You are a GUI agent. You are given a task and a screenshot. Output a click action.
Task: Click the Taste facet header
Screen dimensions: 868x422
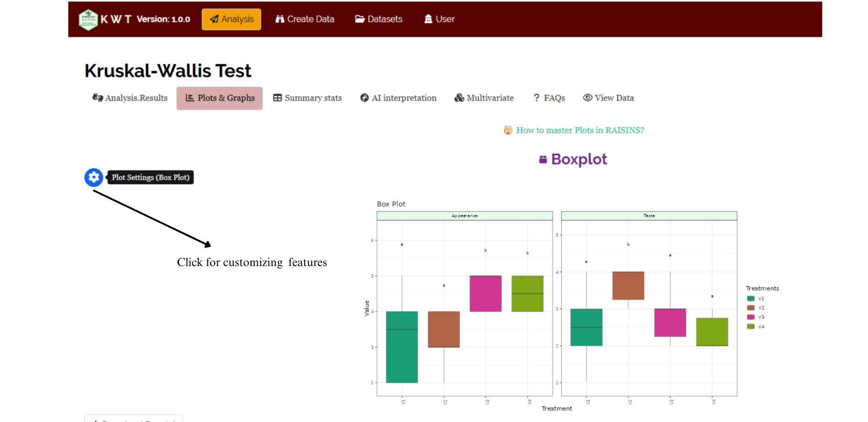point(649,216)
